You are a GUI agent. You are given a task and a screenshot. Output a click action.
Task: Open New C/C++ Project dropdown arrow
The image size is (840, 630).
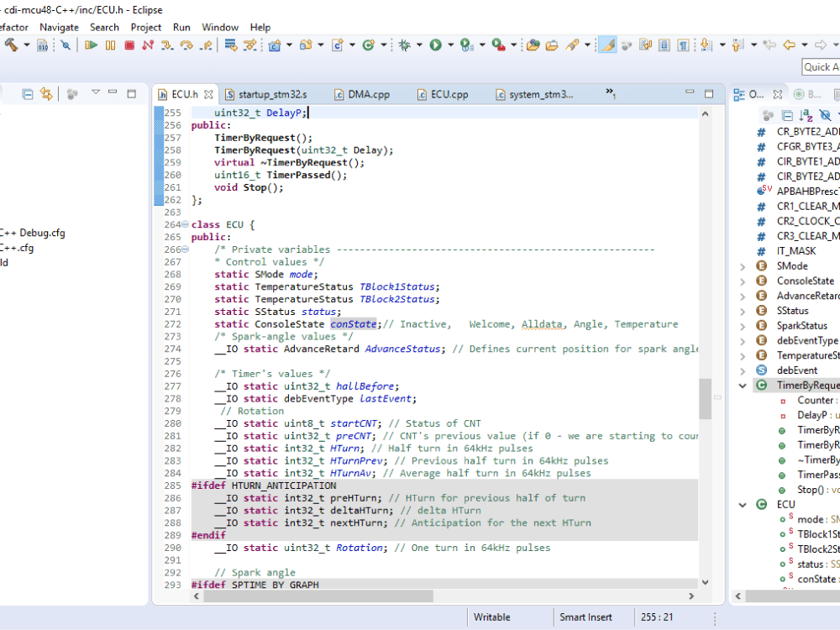pyautogui.click(x=289, y=45)
